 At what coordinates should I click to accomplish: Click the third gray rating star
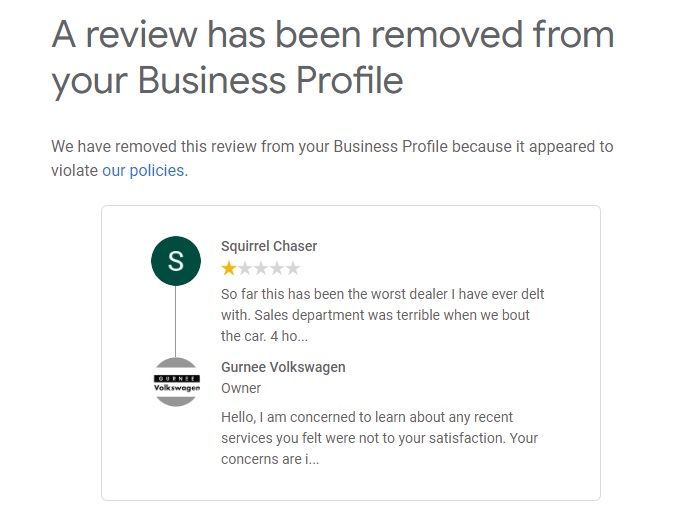[x=261, y=268]
